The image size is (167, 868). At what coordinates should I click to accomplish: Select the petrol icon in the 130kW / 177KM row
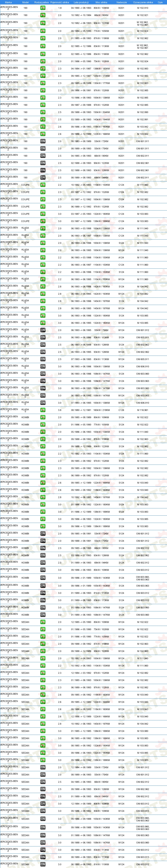point(43,83)
